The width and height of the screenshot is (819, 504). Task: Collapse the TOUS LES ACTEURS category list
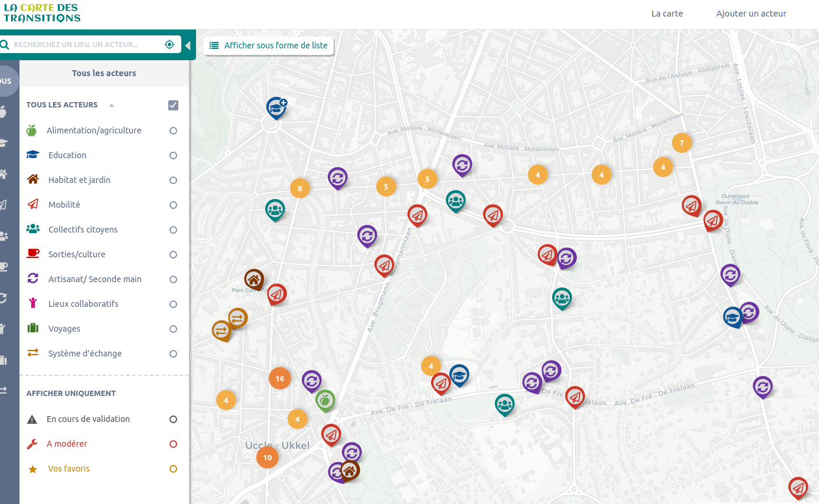112,105
